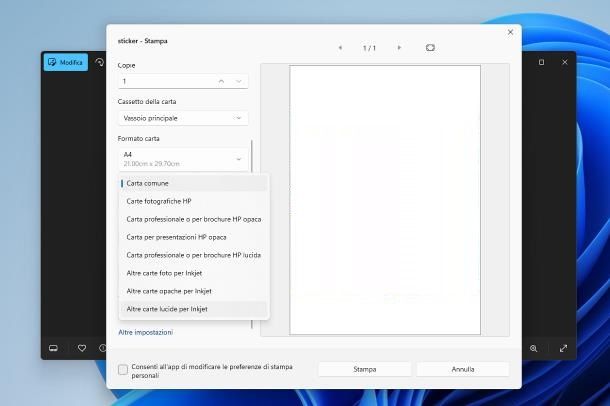610x406 pixels.
Task: Choose Carta professionale o per brochure HP opaca
Action: pyautogui.click(x=194, y=219)
